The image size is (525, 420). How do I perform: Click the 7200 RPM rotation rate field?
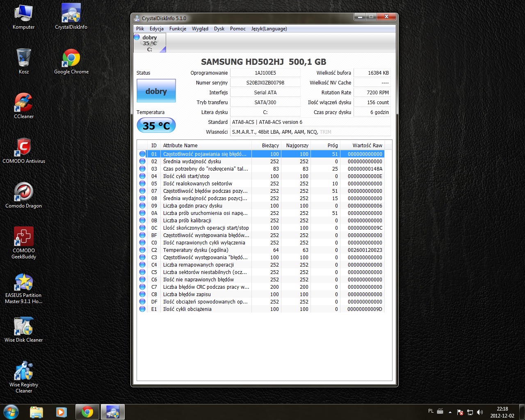pos(372,92)
